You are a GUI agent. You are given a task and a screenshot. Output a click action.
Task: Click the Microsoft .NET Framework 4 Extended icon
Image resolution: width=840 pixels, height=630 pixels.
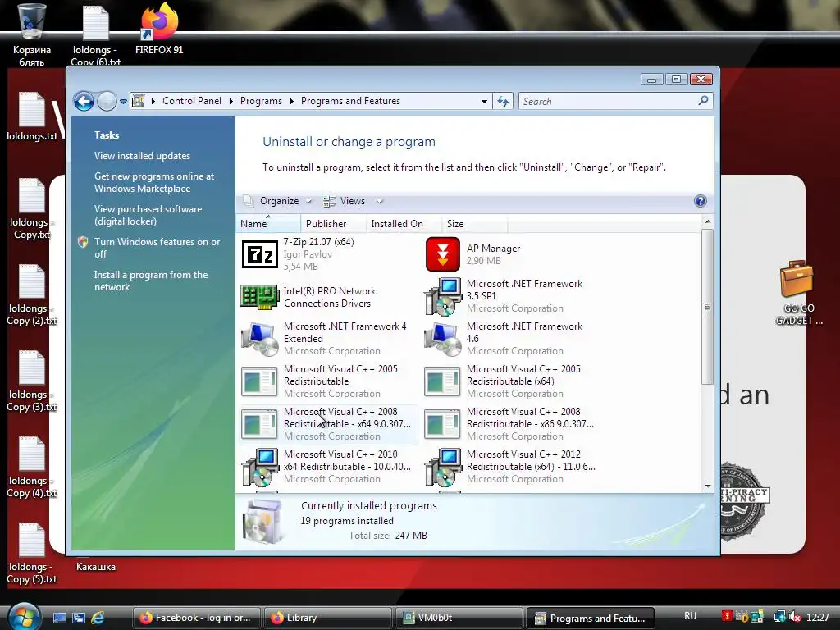point(260,339)
